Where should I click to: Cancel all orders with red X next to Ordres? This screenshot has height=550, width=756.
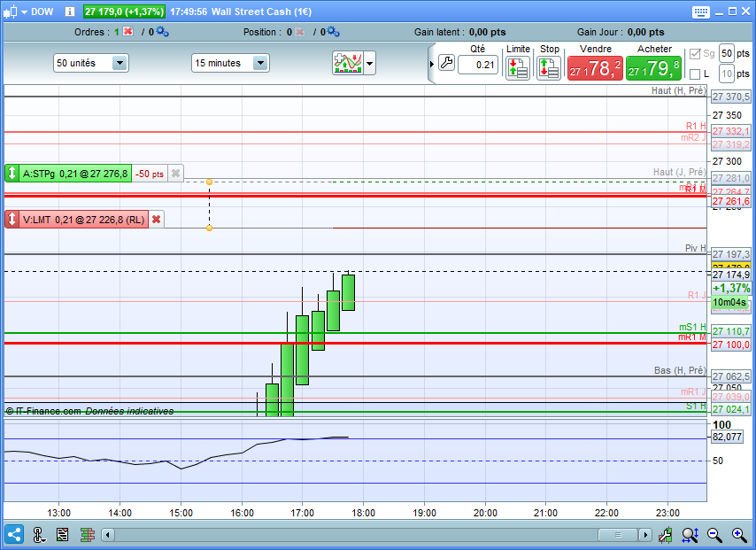point(127,31)
